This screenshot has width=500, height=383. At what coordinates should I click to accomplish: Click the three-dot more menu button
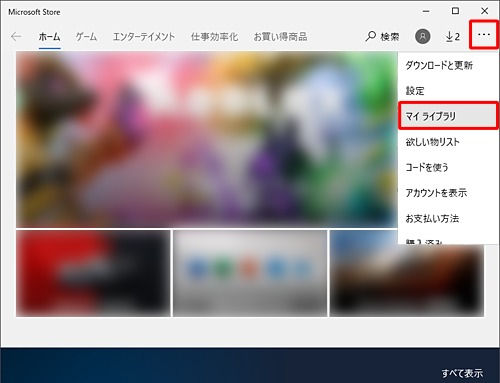point(484,35)
